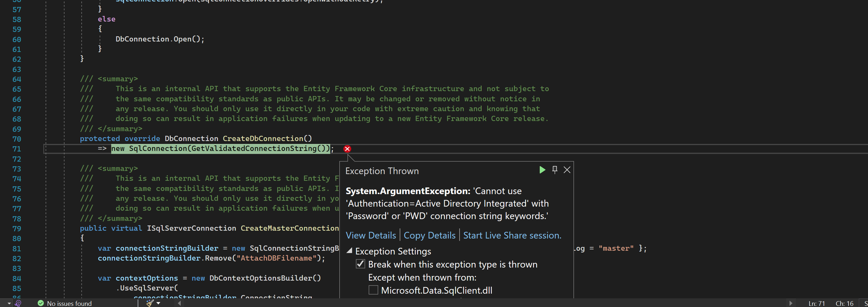This screenshot has height=307, width=868.
Task: Close the Exception Thrown popup
Action: tap(567, 170)
